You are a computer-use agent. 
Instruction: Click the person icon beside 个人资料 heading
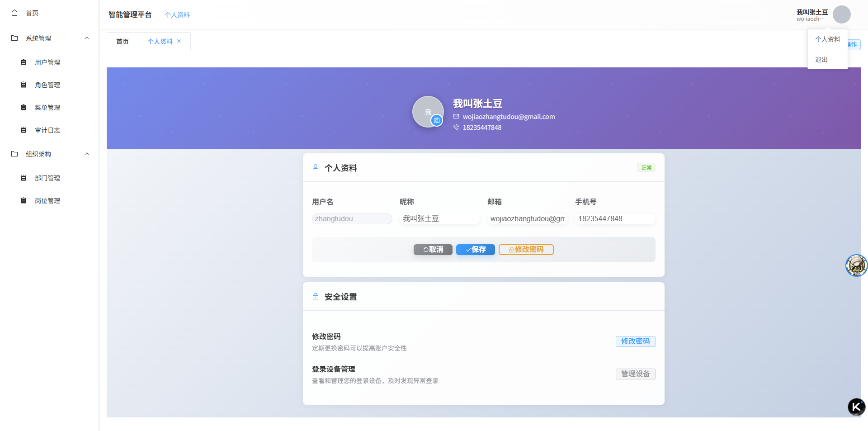[x=316, y=167]
